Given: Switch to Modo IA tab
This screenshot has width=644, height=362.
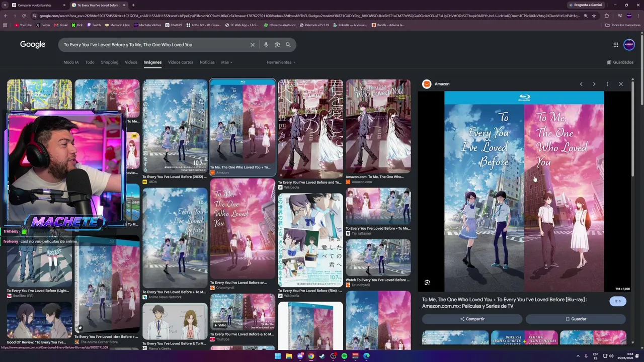Looking at the screenshot, I should [x=71, y=62].
